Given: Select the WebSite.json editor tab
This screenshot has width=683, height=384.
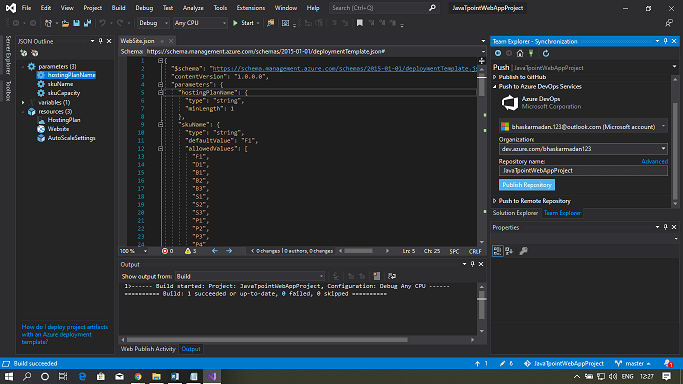Looking at the screenshot, I should pos(137,41).
